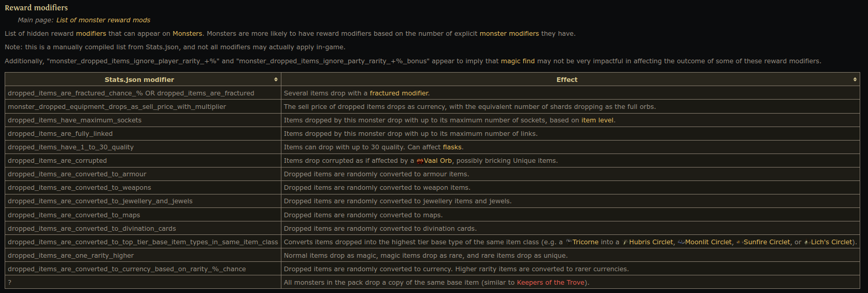Image resolution: width=868 pixels, height=293 pixels.
Task: Follow the first 'modifiers' link in intro
Action: click(91, 34)
